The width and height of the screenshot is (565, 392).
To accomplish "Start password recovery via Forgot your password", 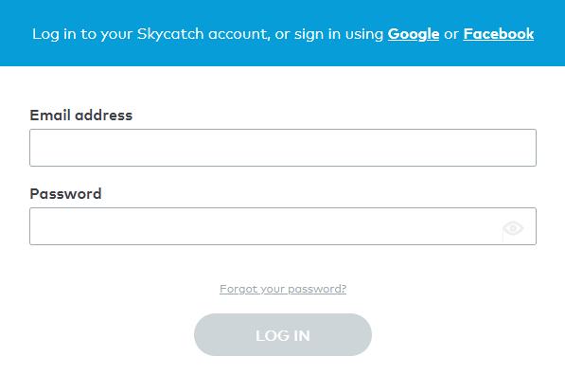I will point(283,289).
